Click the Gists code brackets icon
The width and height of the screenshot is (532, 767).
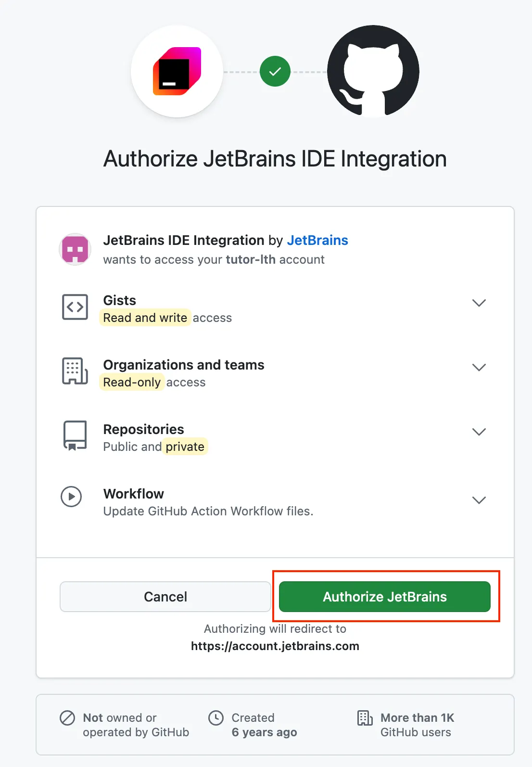(75, 307)
